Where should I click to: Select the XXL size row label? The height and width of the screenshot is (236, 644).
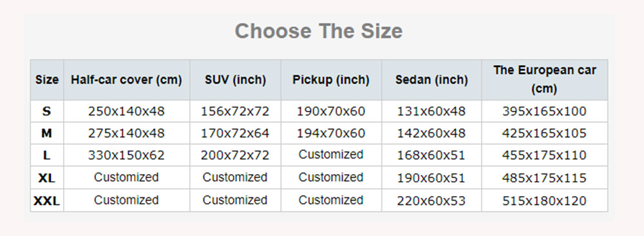pos(47,201)
